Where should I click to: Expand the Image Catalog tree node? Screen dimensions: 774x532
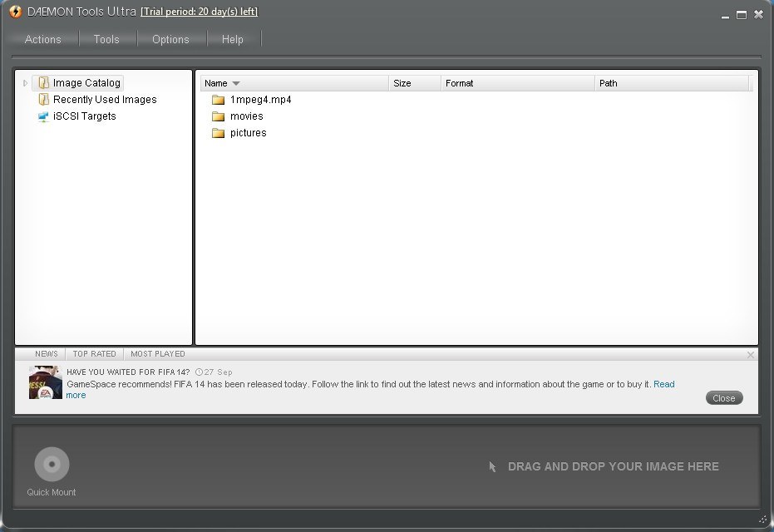pos(27,82)
